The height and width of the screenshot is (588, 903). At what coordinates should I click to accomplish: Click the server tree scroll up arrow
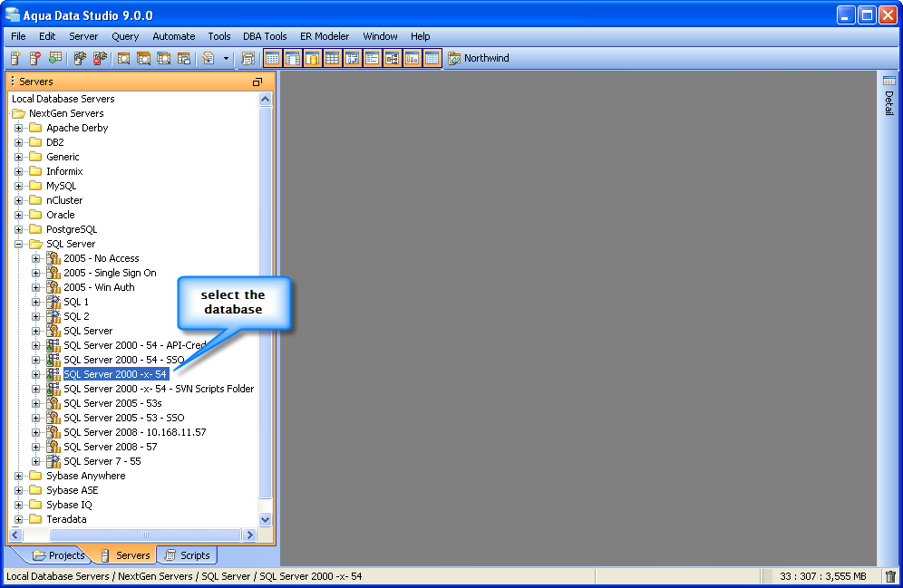point(265,99)
